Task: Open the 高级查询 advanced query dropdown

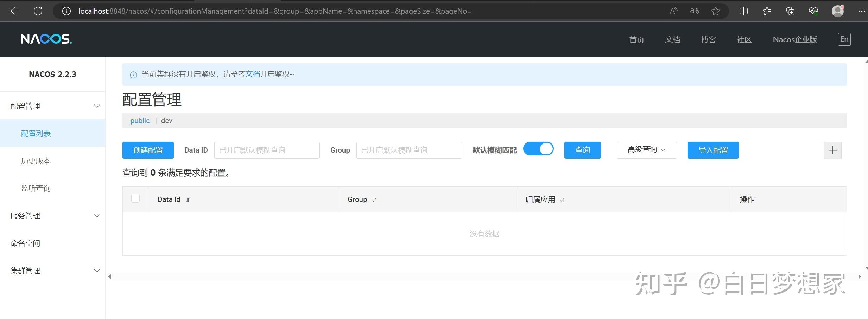Action: [x=646, y=150]
